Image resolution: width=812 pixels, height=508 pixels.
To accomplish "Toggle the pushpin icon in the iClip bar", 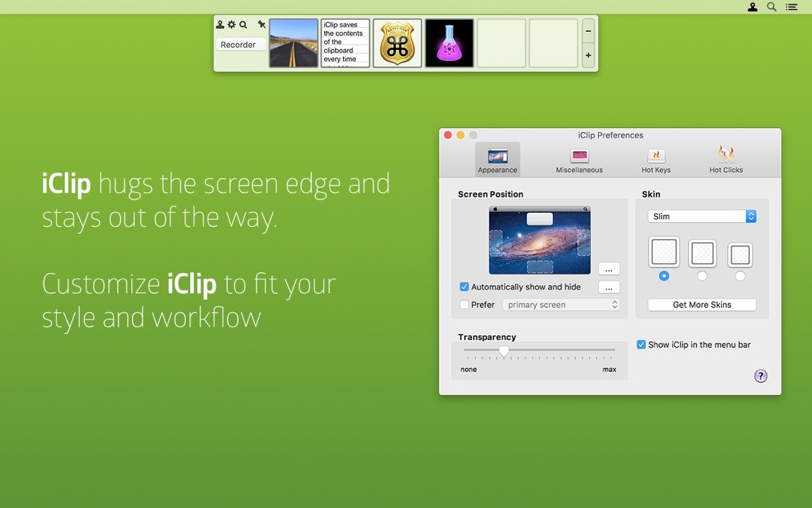I will pos(262,24).
